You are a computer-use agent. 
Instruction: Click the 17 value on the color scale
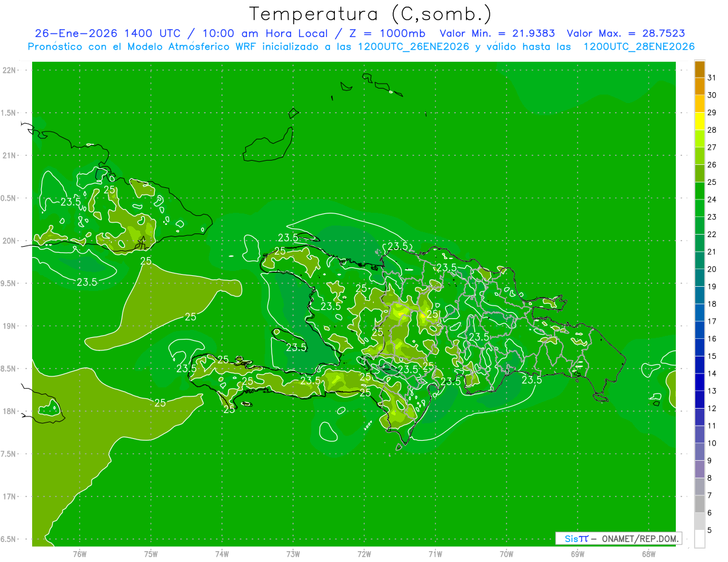[712, 321]
